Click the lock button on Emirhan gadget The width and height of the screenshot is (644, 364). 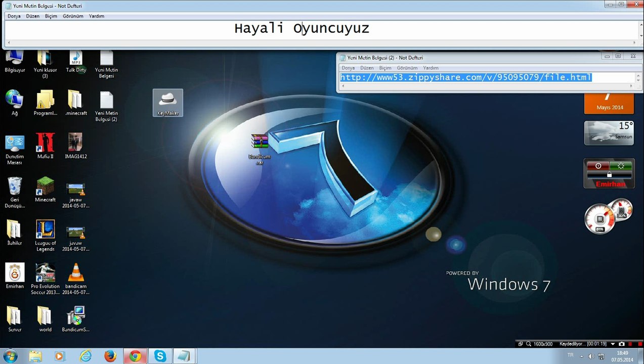point(609,174)
